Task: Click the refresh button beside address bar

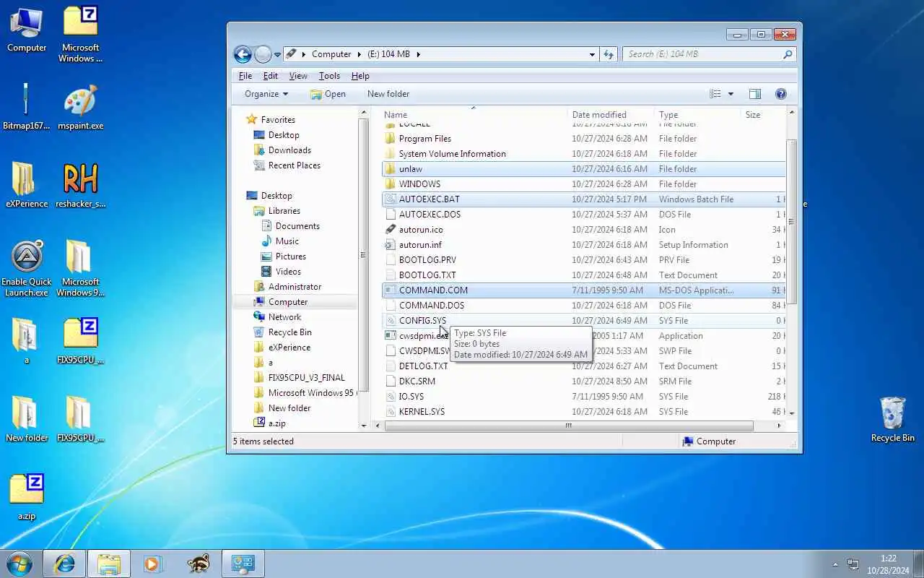Action: click(609, 54)
